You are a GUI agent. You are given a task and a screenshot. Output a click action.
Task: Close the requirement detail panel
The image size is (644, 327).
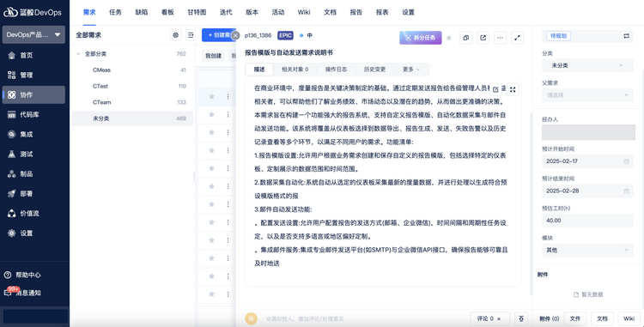(235, 36)
